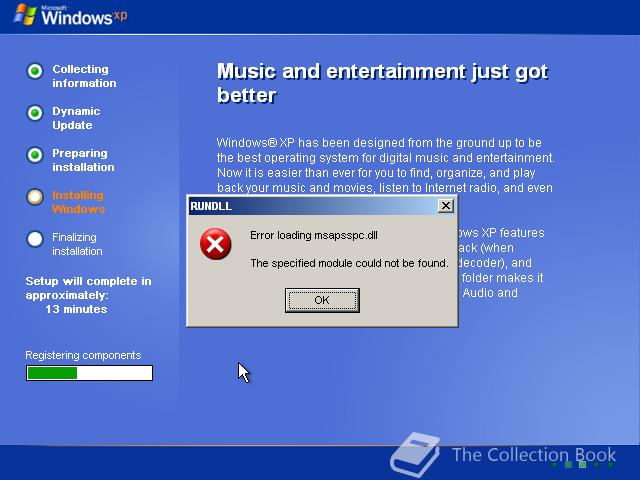Click the Installing Windows step indicator
The height and width of the screenshot is (480, 640).
(35, 197)
